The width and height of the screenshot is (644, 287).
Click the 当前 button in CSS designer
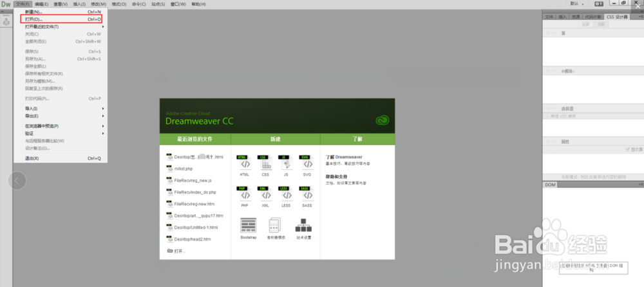coord(601,24)
